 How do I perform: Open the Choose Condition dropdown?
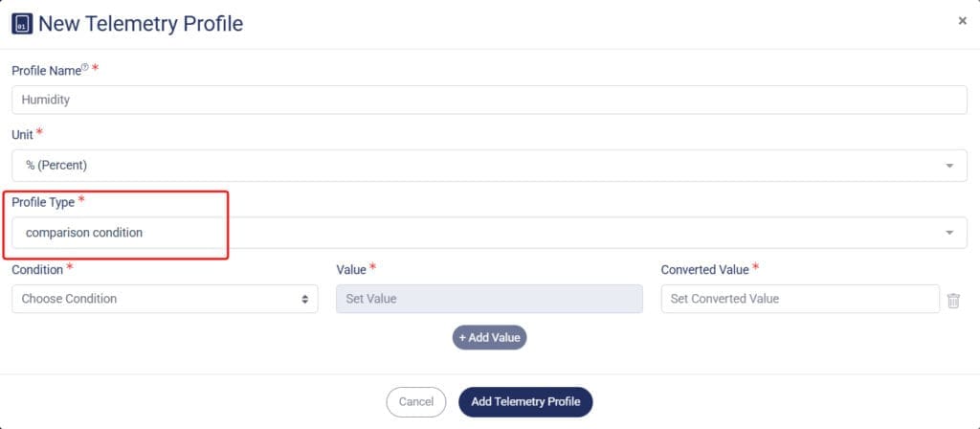(x=164, y=299)
